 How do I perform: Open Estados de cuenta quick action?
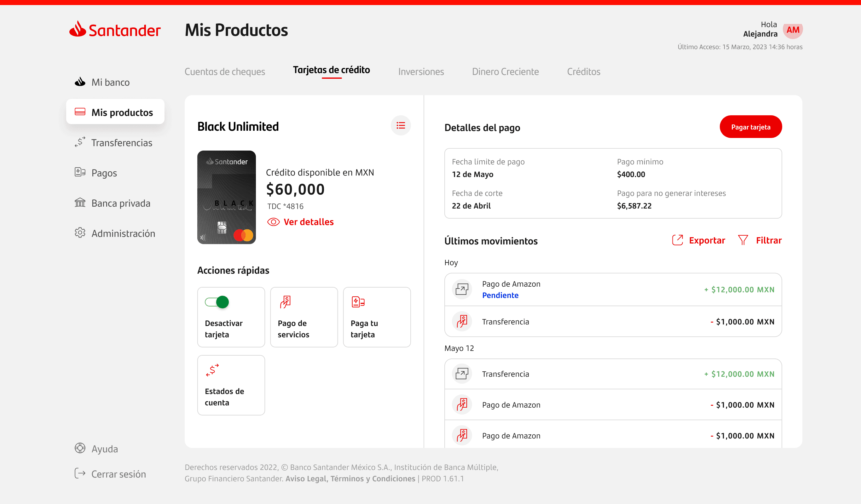[231, 385]
